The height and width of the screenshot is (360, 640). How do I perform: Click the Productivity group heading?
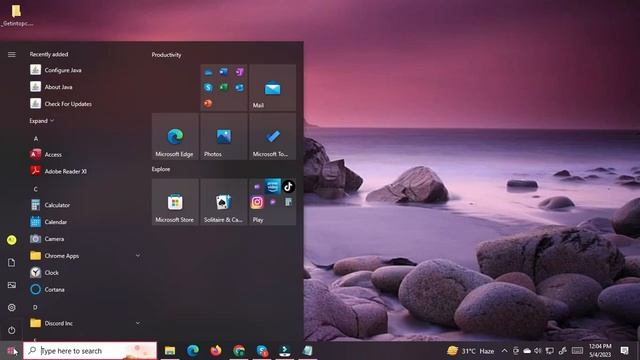tap(166, 55)
